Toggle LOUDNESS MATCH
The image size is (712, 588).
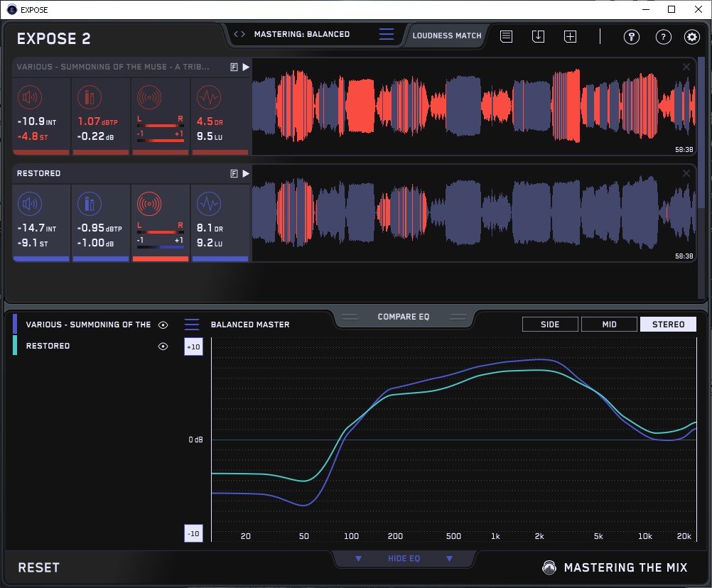click(x=447, y=36)
